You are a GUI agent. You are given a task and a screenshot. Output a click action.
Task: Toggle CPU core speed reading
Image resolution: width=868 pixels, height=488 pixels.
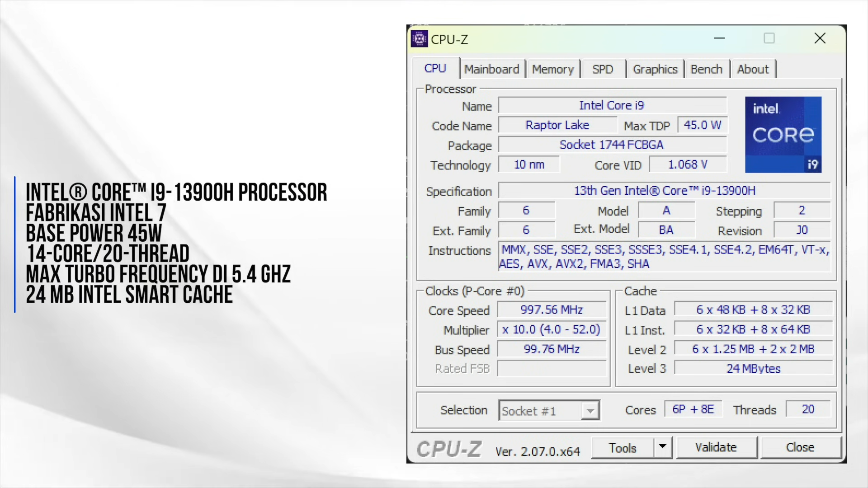[550, 309]
